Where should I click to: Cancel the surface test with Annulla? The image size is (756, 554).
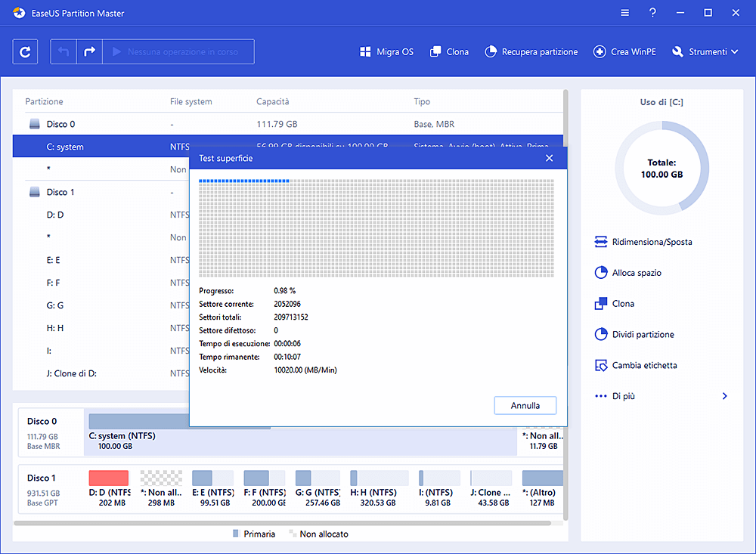[x=525, y=406]
